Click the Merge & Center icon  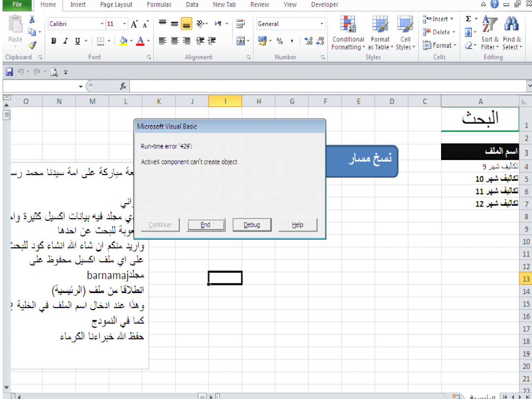240,41
